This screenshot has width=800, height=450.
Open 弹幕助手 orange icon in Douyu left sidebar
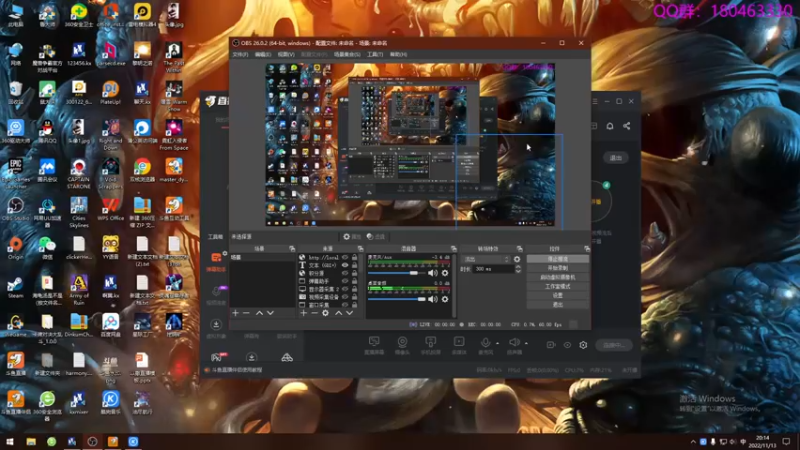point(216,258)
